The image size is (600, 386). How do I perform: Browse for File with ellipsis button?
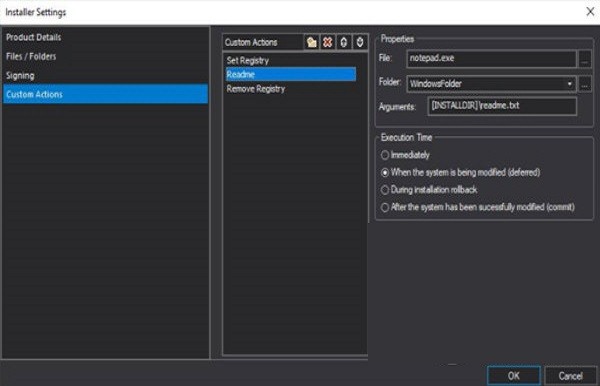tap(584, 59)
